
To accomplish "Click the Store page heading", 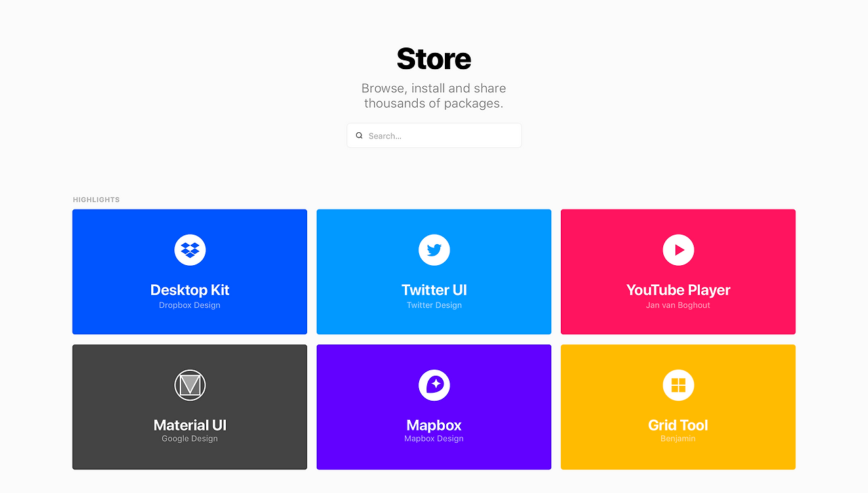I will (434, 59).
